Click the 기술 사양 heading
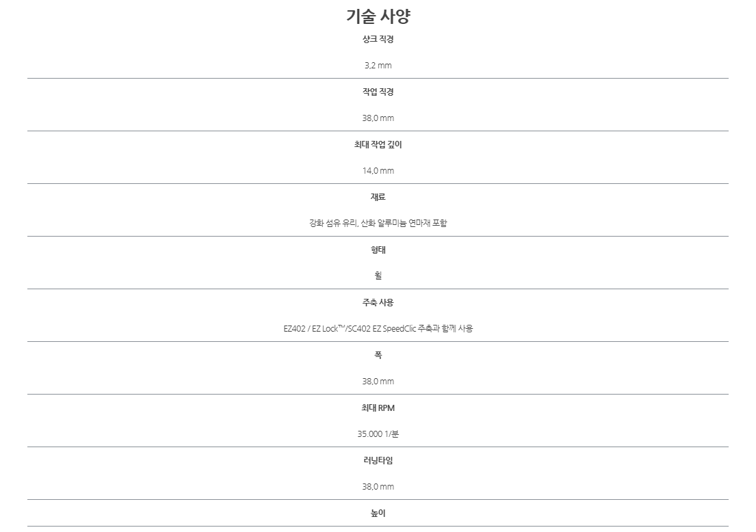 point(378,16)
